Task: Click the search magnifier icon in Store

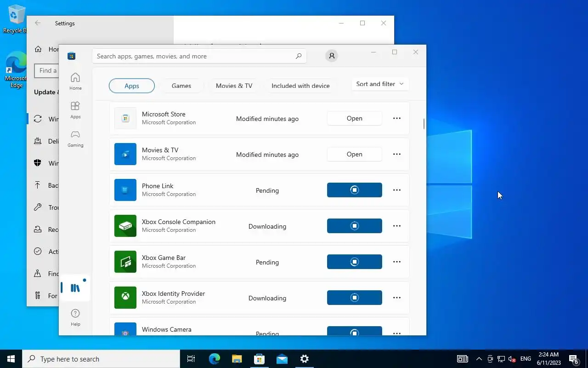Action: (299, 56)
